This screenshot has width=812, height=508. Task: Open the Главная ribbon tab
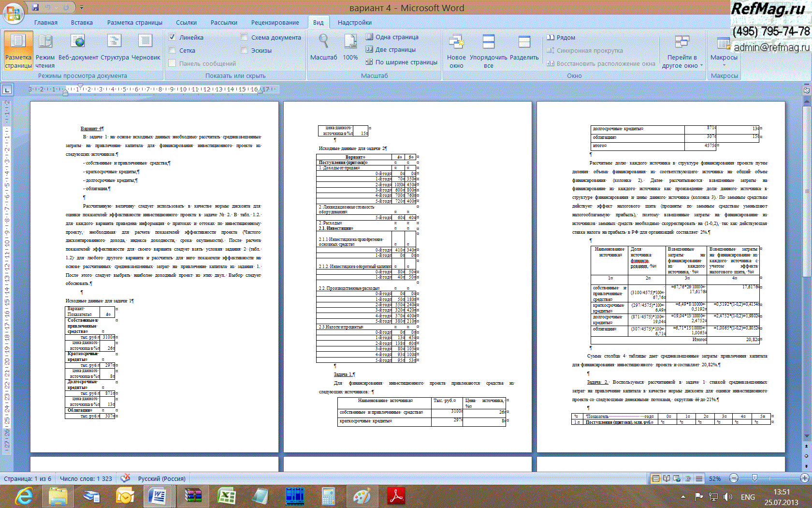(46, 23)
